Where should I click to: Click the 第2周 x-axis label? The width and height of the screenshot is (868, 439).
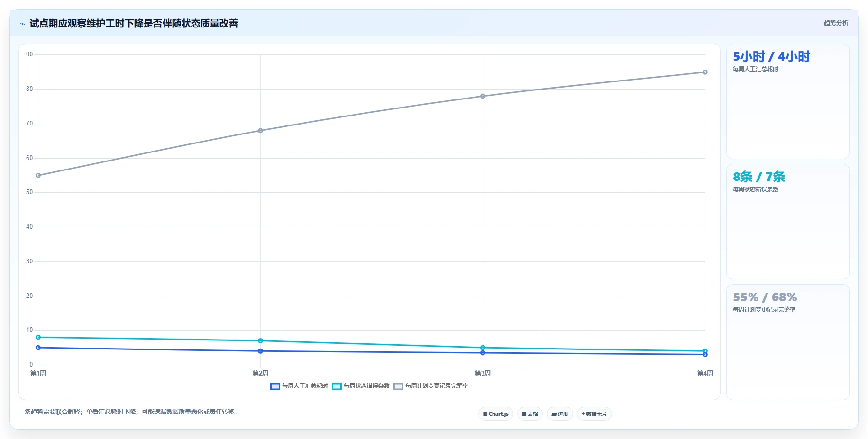pyautogui.click(x=260, y=373)
